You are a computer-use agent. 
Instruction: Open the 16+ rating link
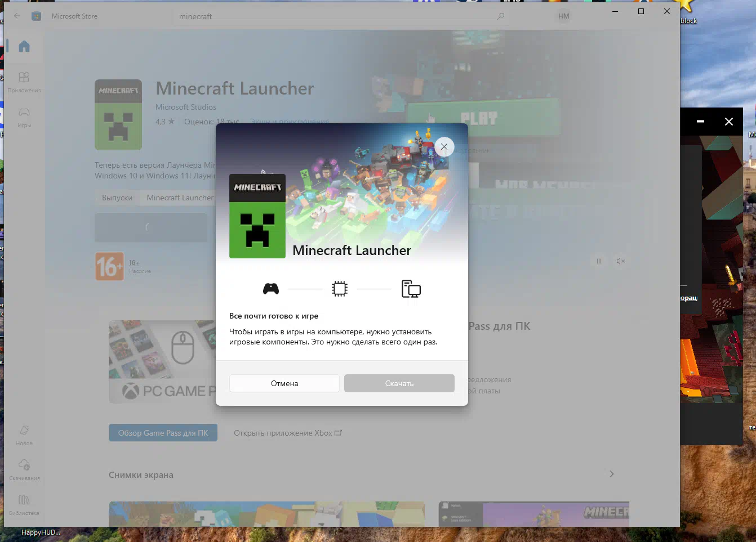(x=134, y=263)
